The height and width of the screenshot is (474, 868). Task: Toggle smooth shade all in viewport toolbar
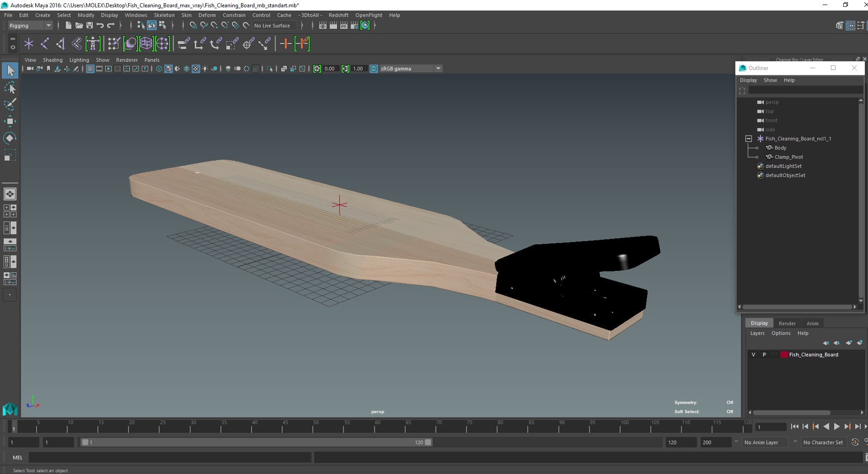[168, 69]
